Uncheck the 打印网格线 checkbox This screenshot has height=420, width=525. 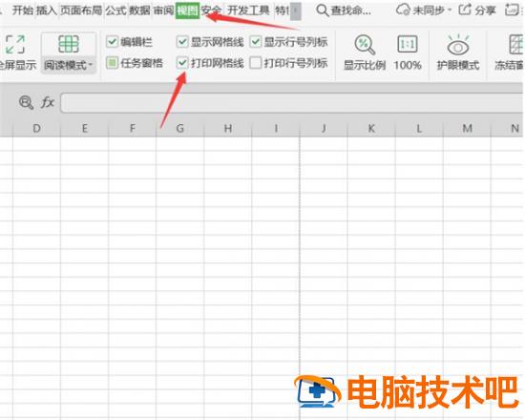point(182,63)
